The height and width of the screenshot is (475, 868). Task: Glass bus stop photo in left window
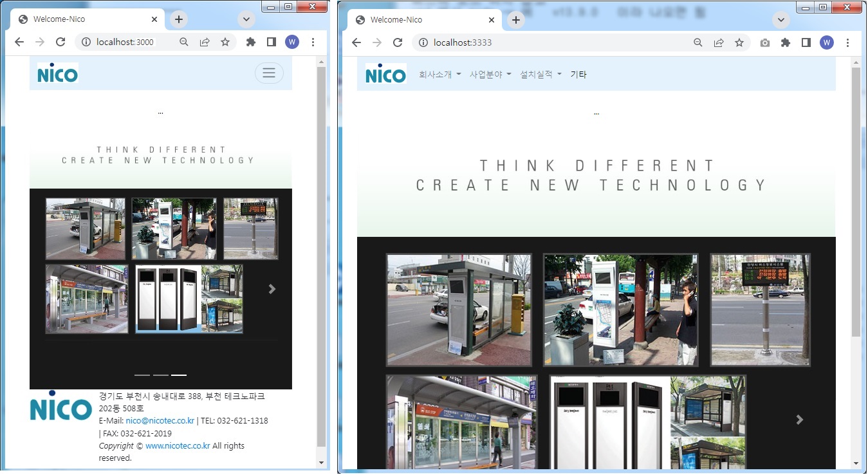(87, 299)
